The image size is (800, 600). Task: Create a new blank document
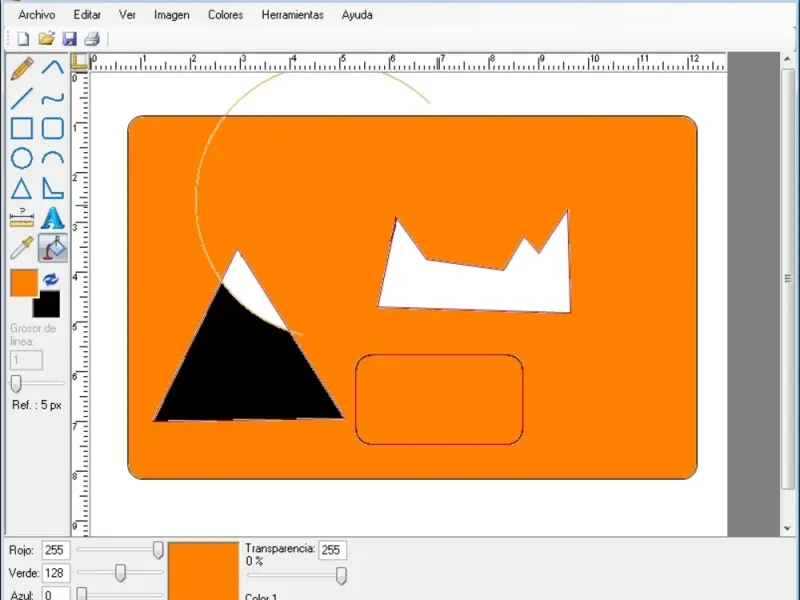[x=23, y=39]
